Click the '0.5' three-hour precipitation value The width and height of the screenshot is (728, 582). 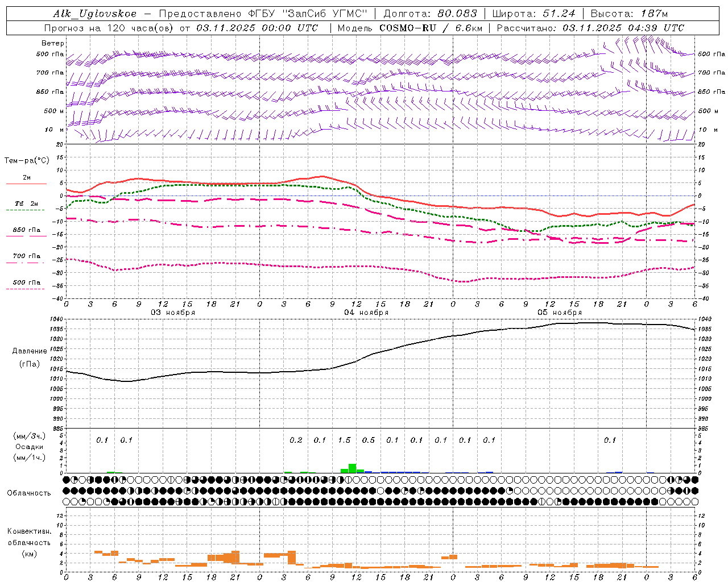pos(369,440)
